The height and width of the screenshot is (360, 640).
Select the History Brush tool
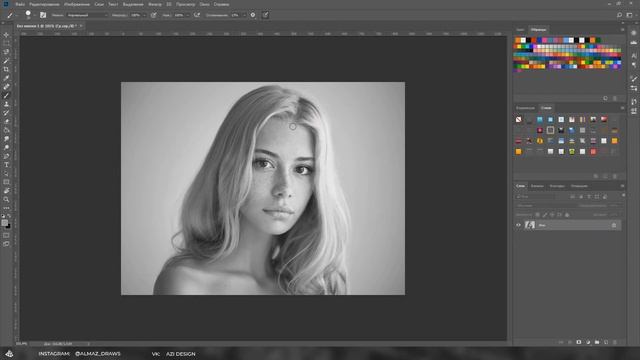click(x=6, y=113)
